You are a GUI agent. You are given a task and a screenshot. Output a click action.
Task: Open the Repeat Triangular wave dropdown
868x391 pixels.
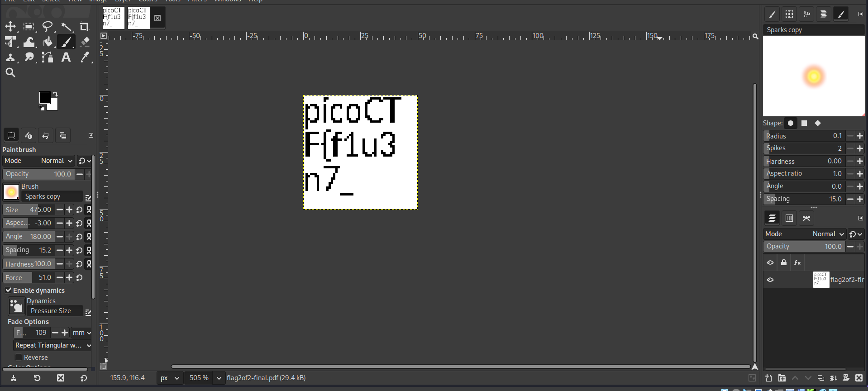(x=53, y=345)
